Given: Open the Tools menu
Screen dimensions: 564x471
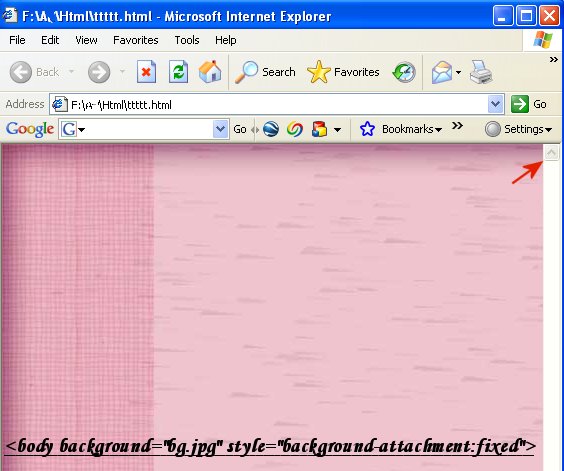Looking at the screenshot, I should coord(187,40).
